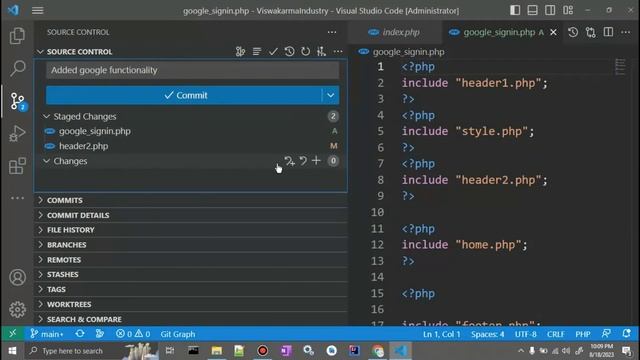Discard all changes icon in Changes row
The height and width of the screenshot is (360, 640).
(x=303, y=161)
